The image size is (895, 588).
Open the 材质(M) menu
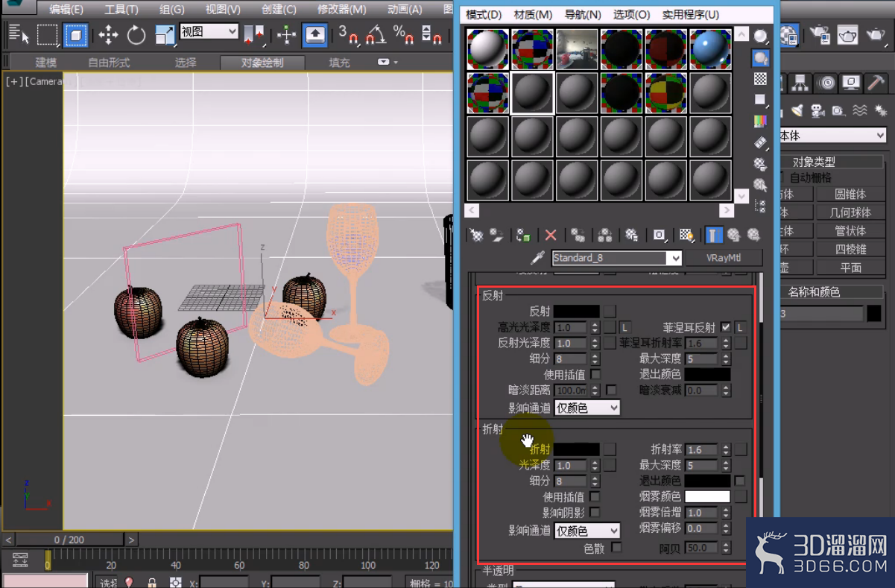[533, 14]
